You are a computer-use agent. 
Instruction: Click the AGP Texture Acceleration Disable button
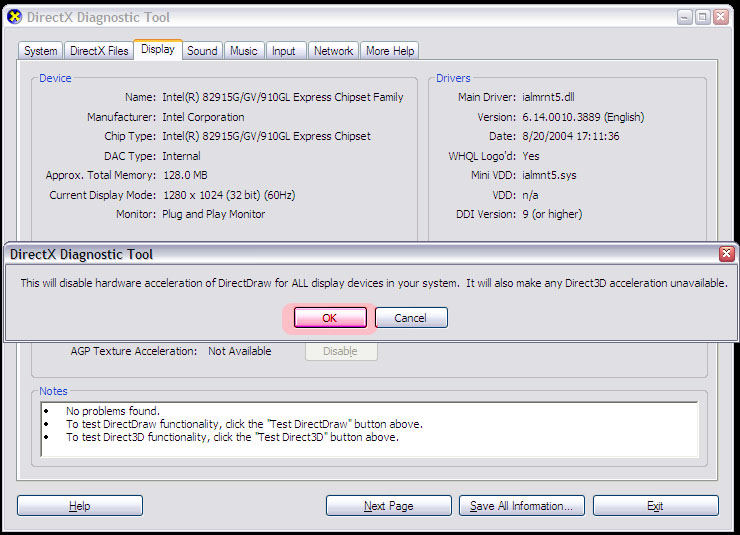click(x=340, y=352)
